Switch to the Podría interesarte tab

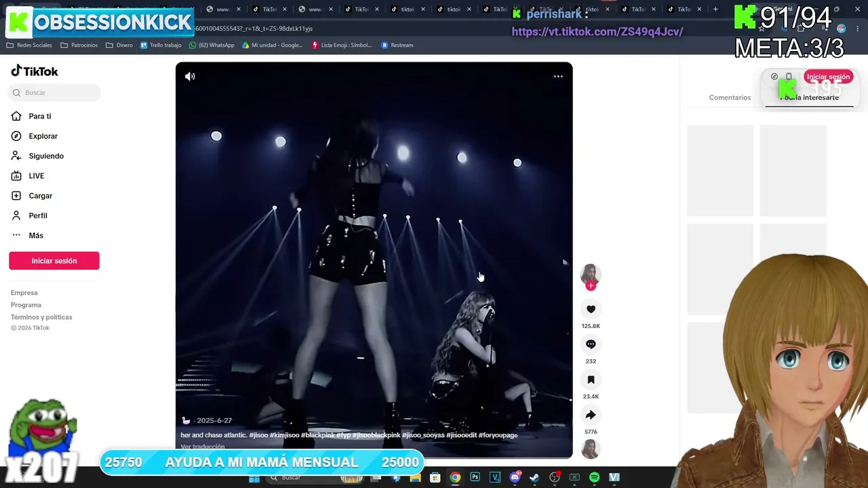[x=809, y=98]
